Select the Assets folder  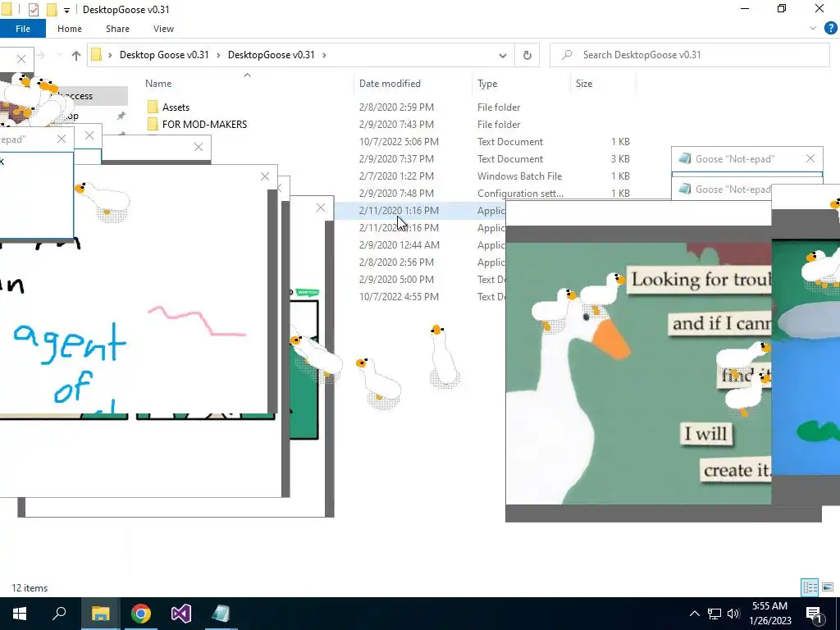point(176,107)
